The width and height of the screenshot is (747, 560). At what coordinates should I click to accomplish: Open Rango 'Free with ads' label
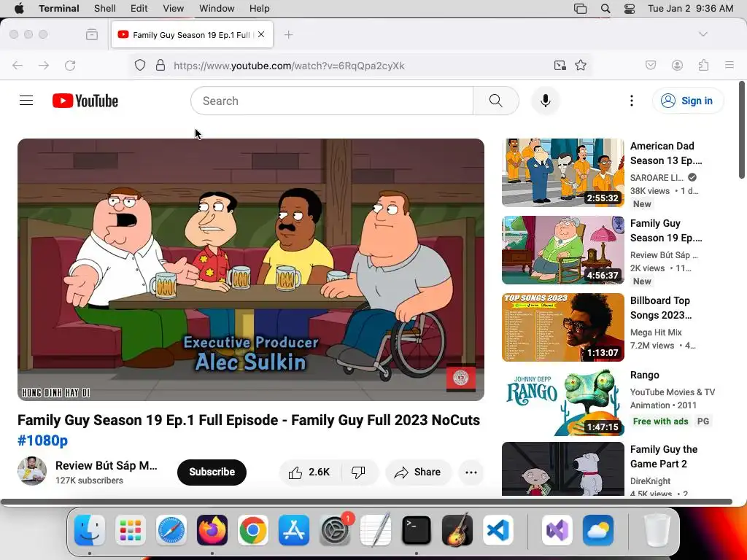click(x=660, y=421)
